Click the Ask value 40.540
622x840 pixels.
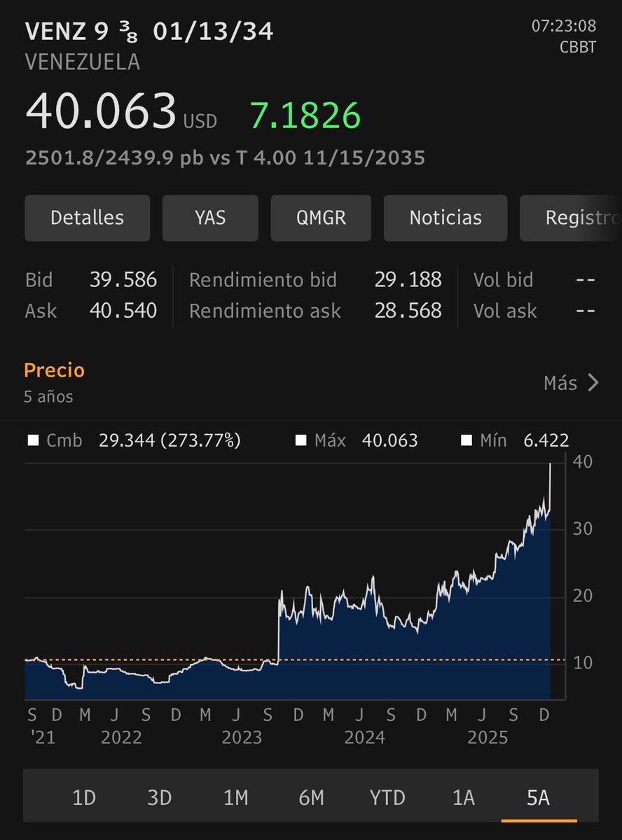(123, 311)
